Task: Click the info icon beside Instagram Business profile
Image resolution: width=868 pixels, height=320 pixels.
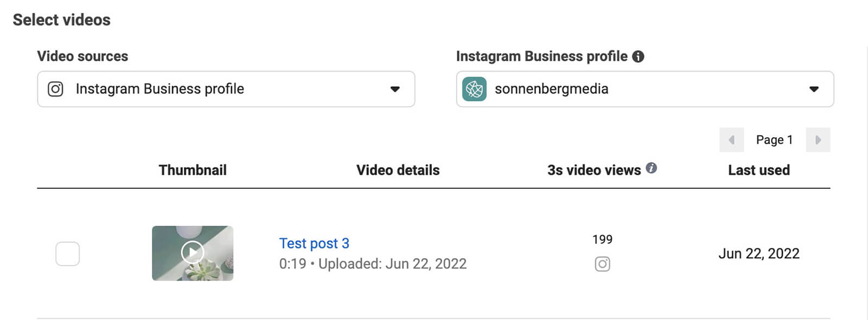Action: (x=638, y=56)
